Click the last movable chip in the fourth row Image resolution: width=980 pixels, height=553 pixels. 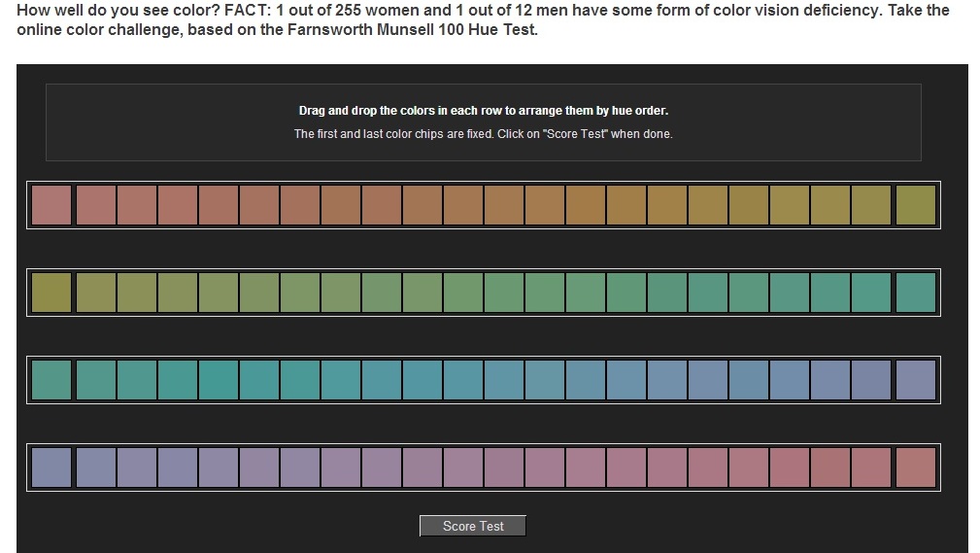click(x=871, y=467)
